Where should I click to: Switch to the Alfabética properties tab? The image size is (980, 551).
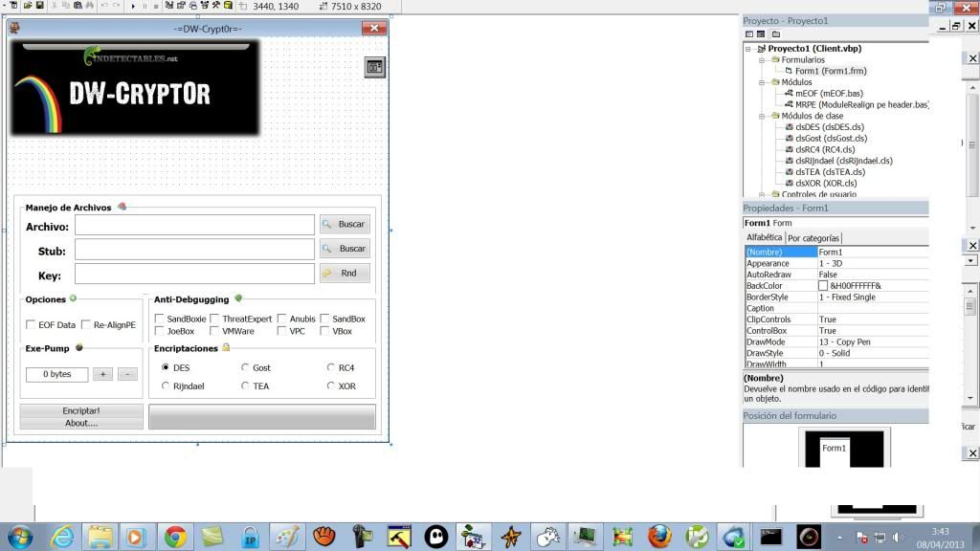764,237
